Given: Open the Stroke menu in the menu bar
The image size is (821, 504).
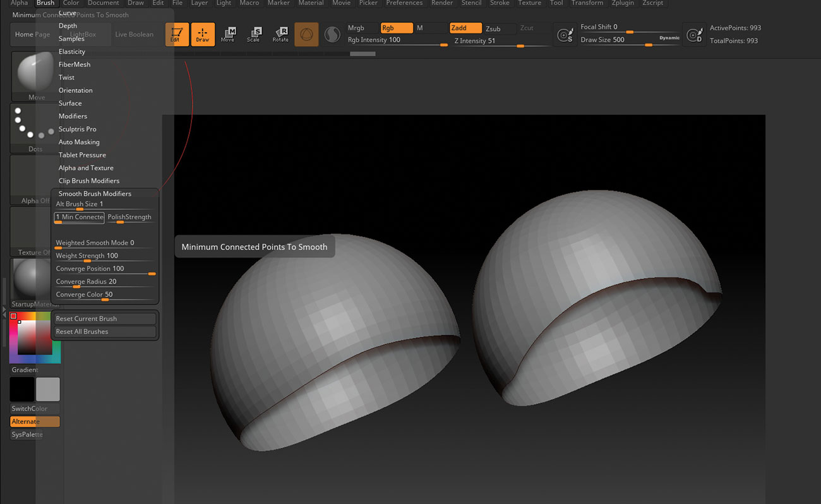Looking at the screenshot, I should (500, 3).
